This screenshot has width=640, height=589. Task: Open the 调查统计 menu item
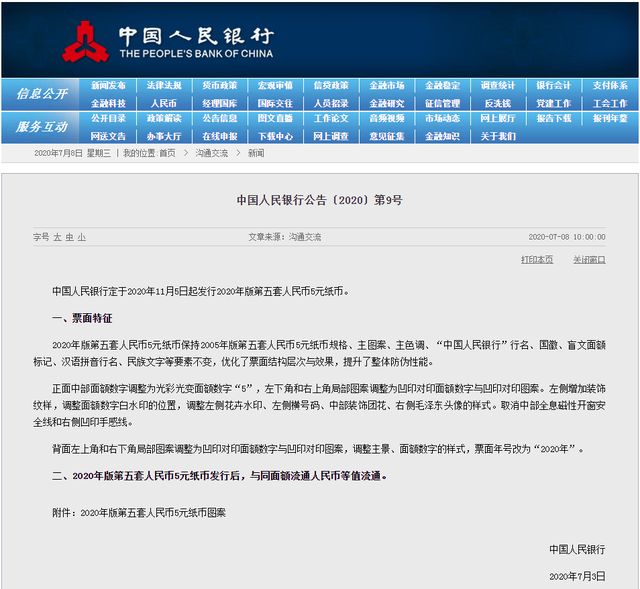coord(498,86)
